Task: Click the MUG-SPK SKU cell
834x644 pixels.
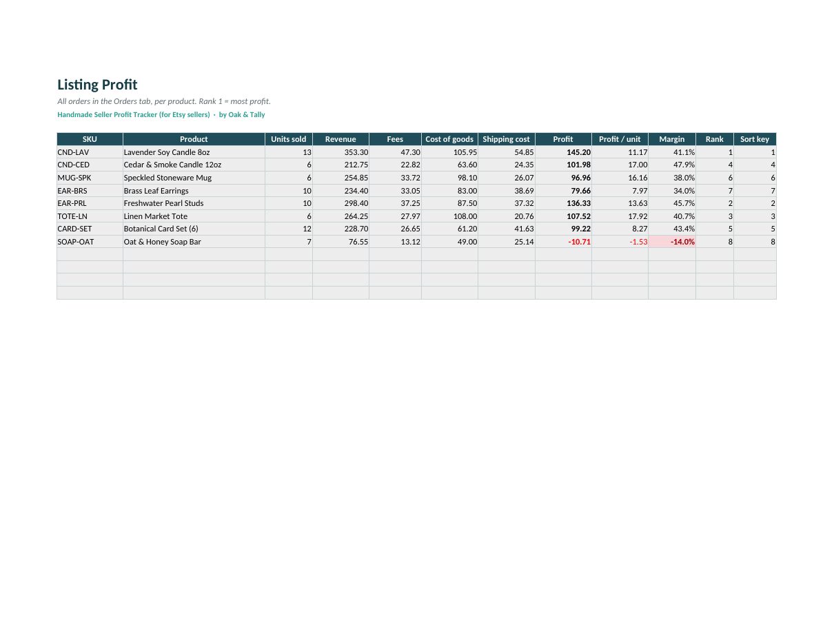Action: point(90,178)
